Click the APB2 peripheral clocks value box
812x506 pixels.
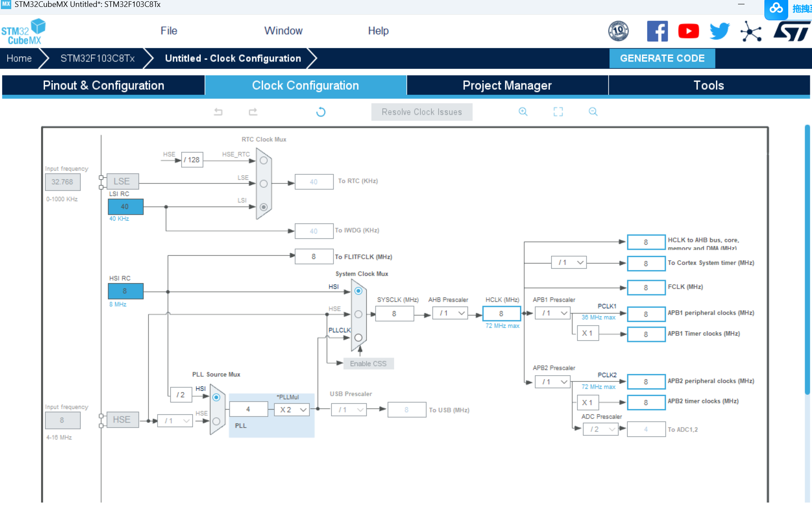646,382
